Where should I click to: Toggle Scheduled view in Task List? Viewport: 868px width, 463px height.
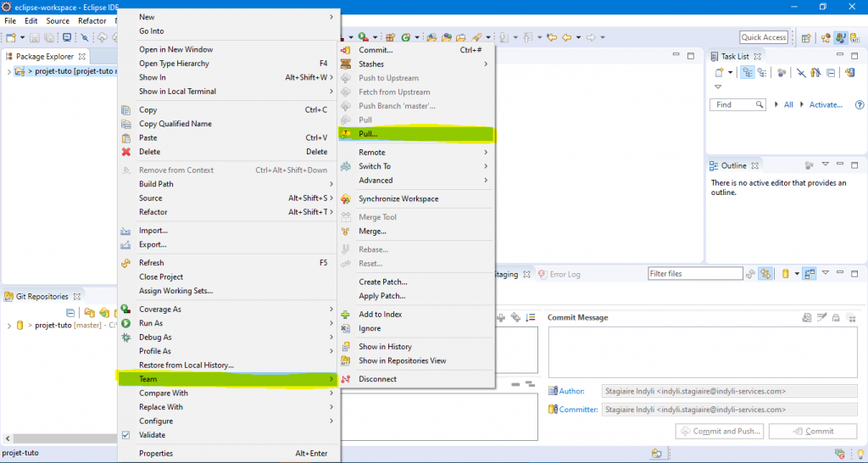tap(762, 73)
